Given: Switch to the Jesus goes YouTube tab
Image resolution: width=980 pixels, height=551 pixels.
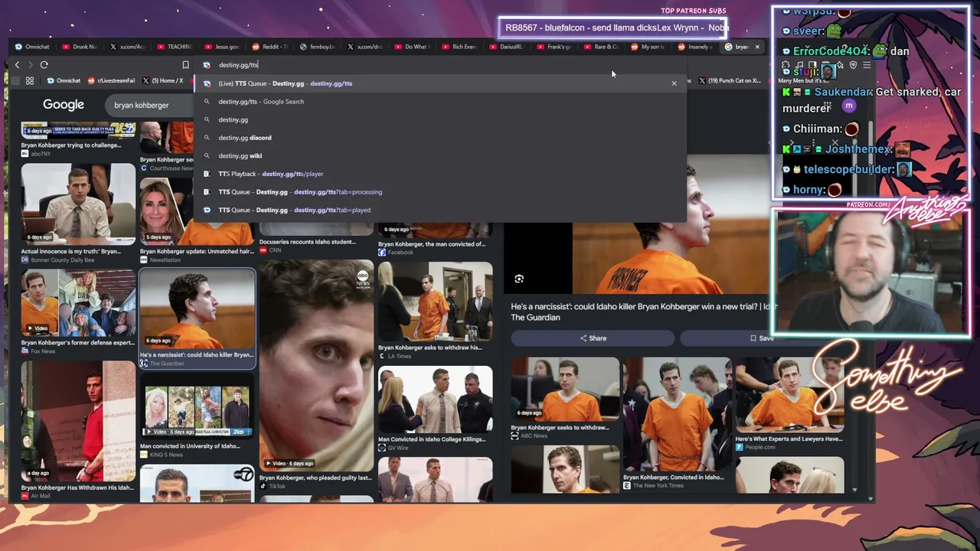Looking at the screenshot, I should point(223,47).
